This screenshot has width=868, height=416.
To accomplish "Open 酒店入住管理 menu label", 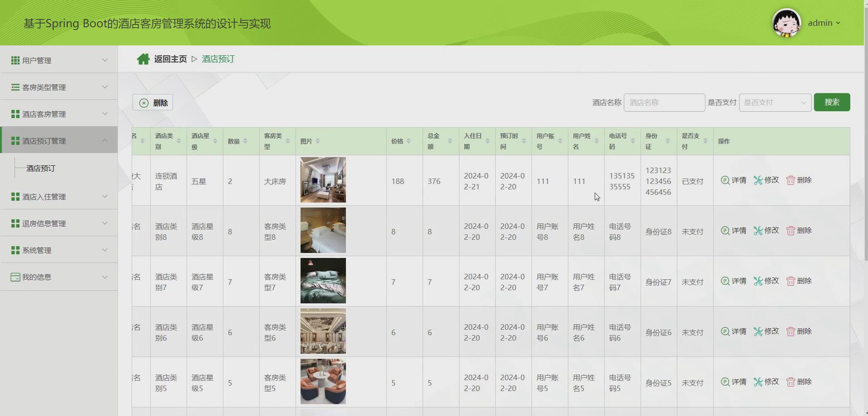I will pos(44,197).
